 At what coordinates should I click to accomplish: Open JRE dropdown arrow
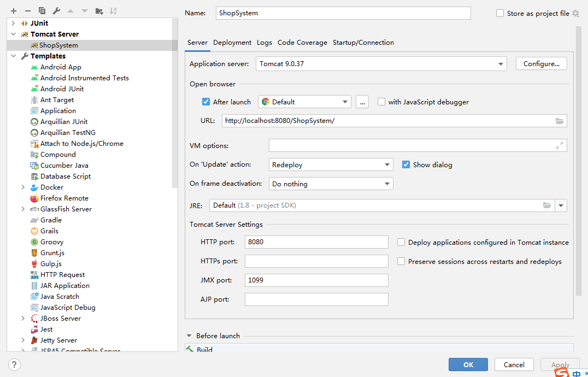pyautogui.click(x=561, y=205)
